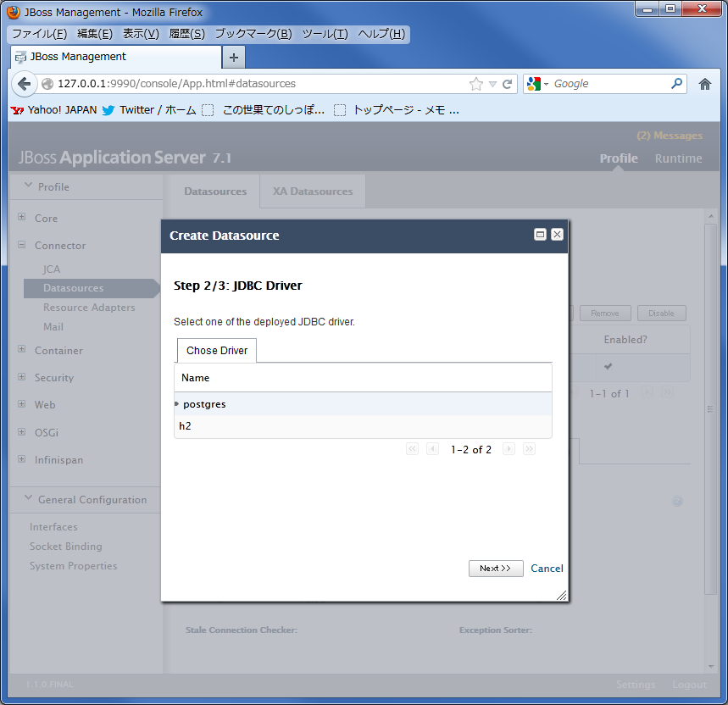Open the Twitter / ホーム bookmark
The width and height of the screenshot is (728, 705).
tap(149, 110)
